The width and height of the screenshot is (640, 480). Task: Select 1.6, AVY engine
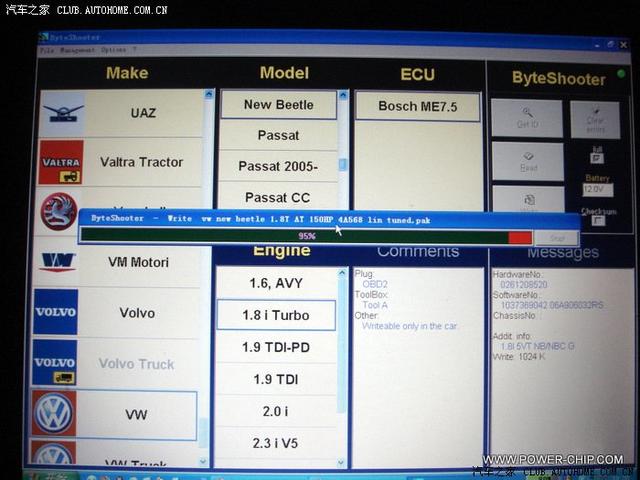point(276,283)
